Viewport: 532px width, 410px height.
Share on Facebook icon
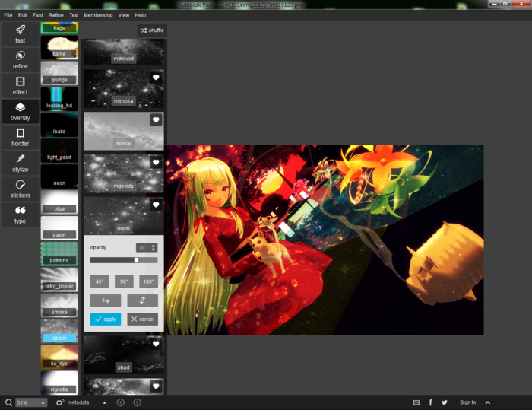[431, 402]
